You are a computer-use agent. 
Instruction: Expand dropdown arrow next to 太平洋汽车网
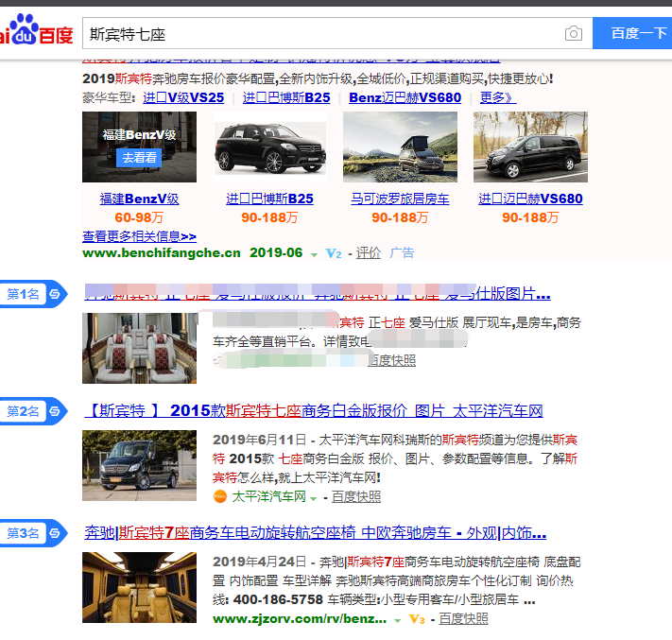pos(313,498)
